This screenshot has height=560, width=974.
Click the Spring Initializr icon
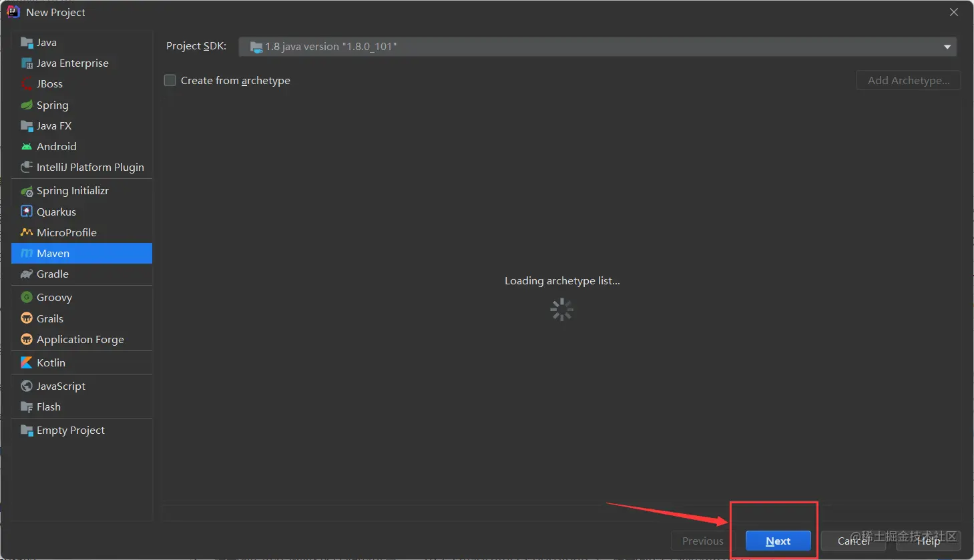pos(27,191)
